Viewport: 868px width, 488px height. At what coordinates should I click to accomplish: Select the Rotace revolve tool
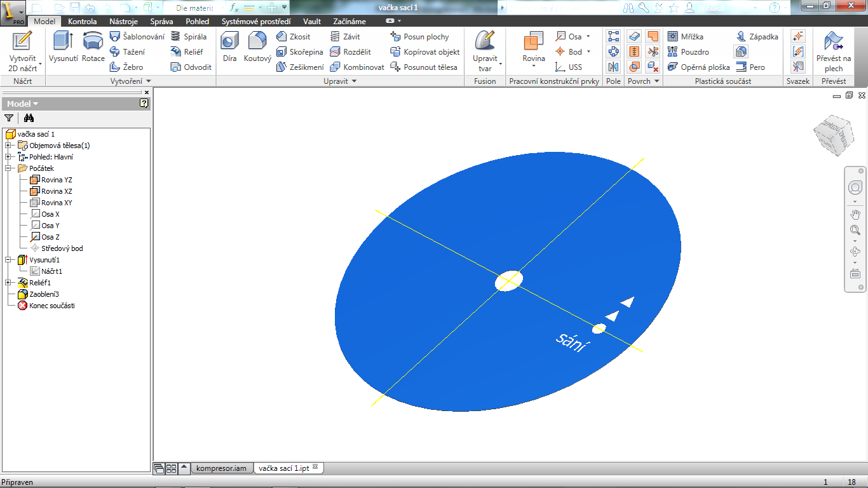(x=93, y=48)
